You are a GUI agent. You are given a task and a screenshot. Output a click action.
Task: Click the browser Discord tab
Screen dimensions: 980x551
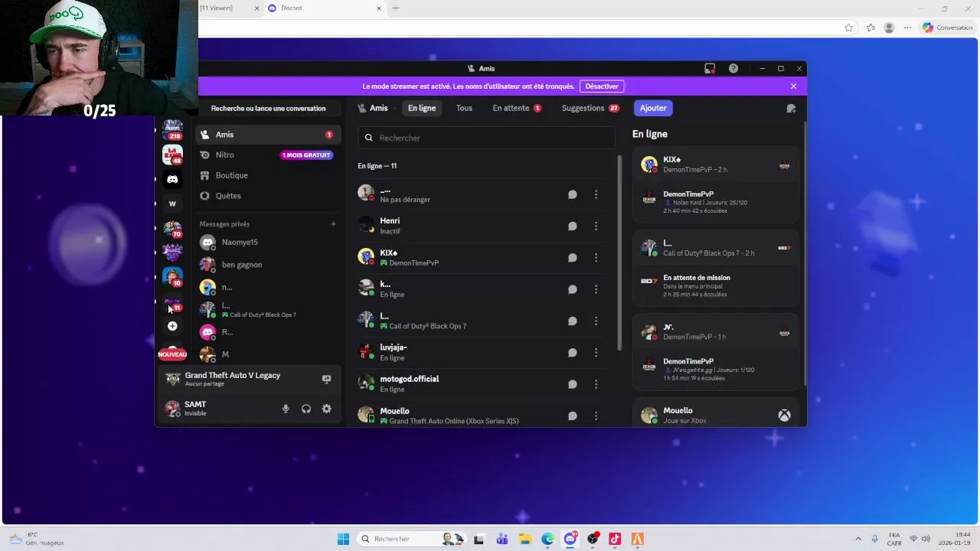pos(324,8)
